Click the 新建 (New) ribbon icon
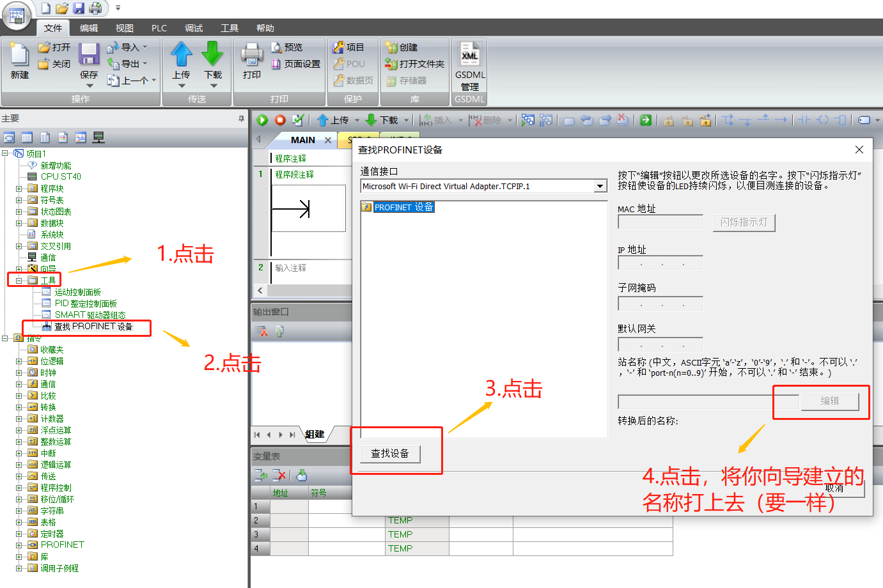 (20, 55)
